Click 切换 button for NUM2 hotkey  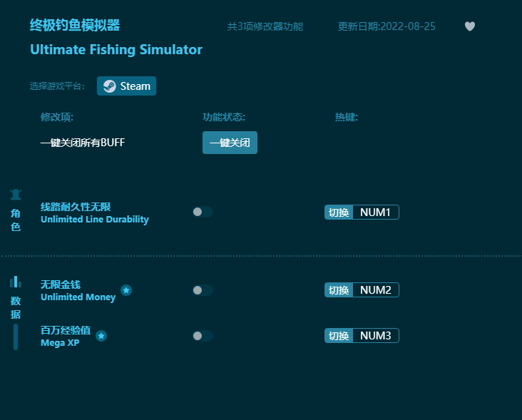pyautogui.click(x=339, y=290)
